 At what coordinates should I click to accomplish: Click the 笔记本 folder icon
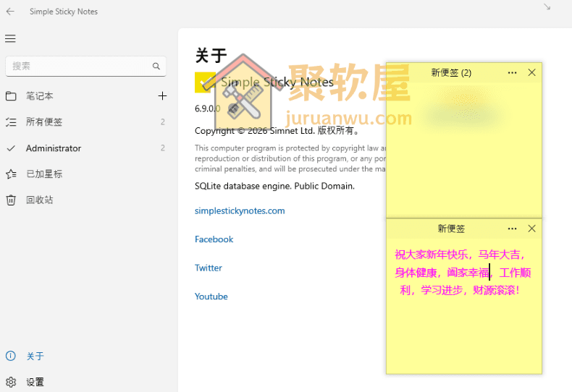click(11, 96)
